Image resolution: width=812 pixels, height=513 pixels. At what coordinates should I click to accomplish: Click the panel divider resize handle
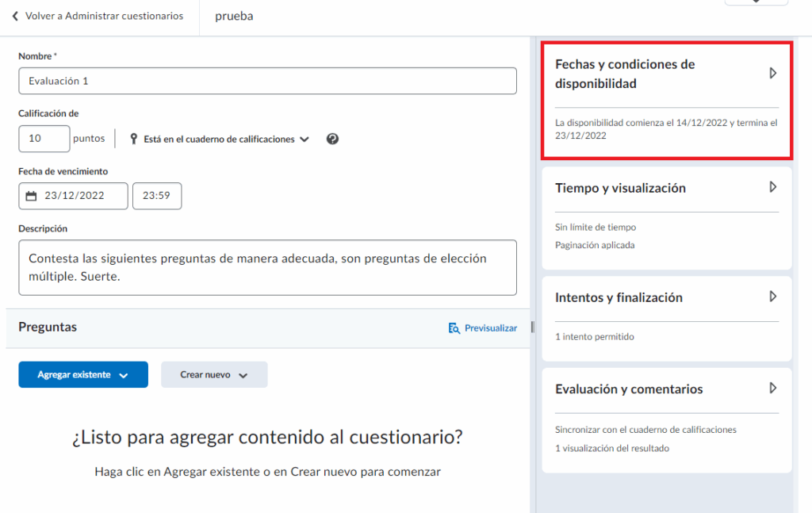[533, 327]
